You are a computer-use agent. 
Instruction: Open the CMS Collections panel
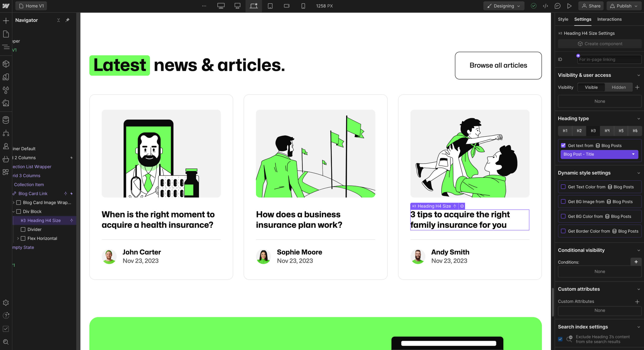click(x=6, y=120)
